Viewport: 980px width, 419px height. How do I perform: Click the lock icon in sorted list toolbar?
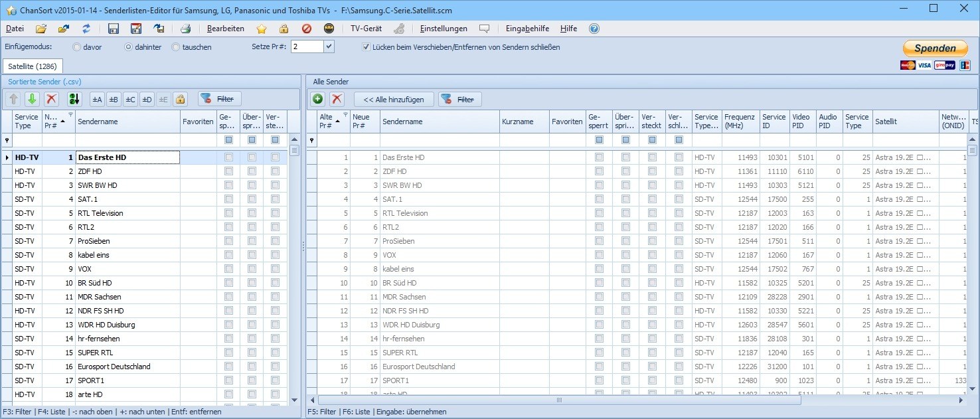click(180, 99)
